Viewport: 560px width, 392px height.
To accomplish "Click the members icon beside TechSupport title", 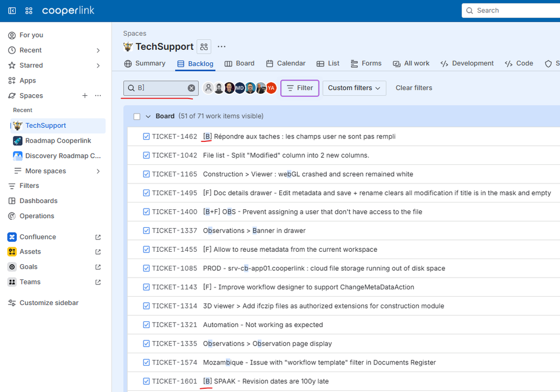I will point(203,47).
